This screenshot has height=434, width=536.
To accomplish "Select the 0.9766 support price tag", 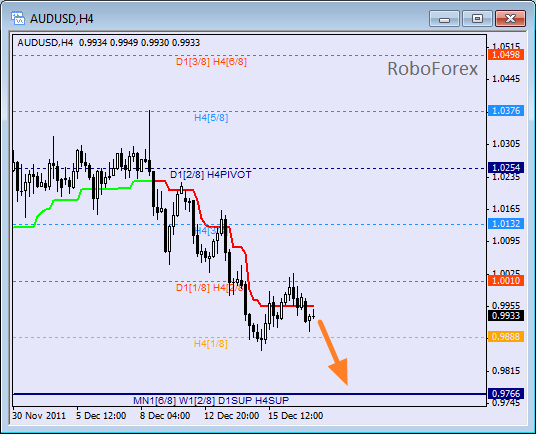I will tap(506, 394).
